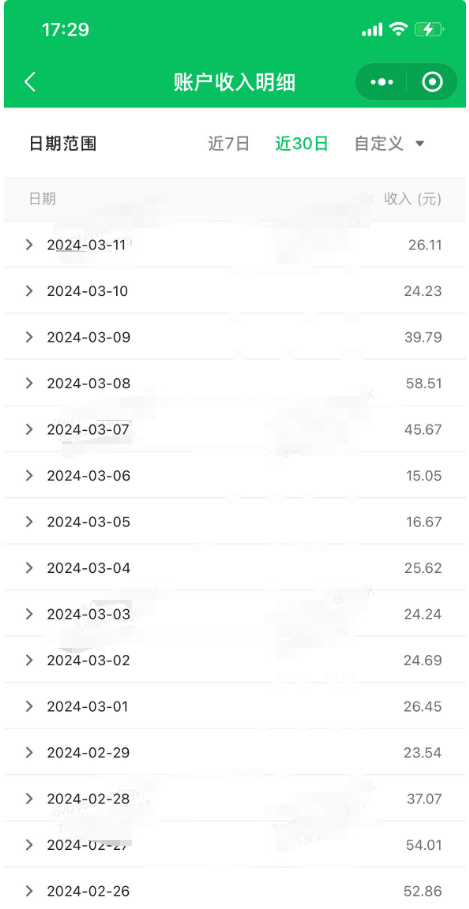Tap the battery charging icon
This screenshot has width=469, height=909.
tap(429, 29)
